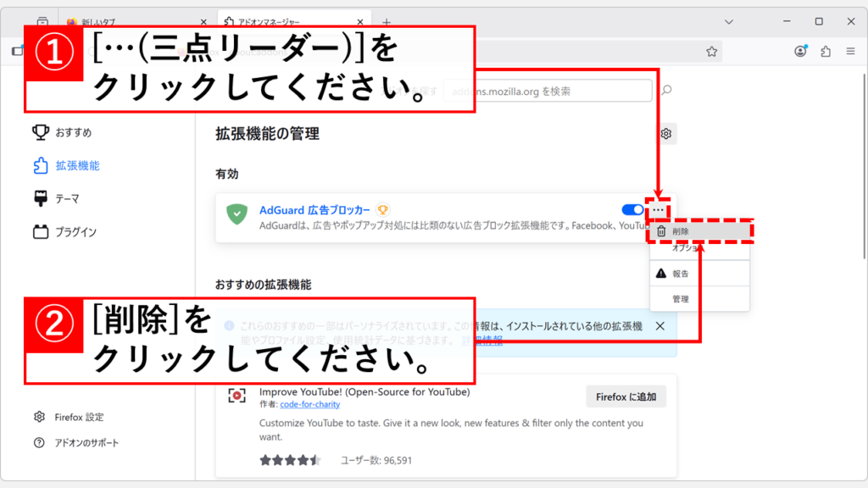Image resolution: width=868 pixels, height=488 pixels.
Task: Open the hamburger application menu
Action: [851, 52]
